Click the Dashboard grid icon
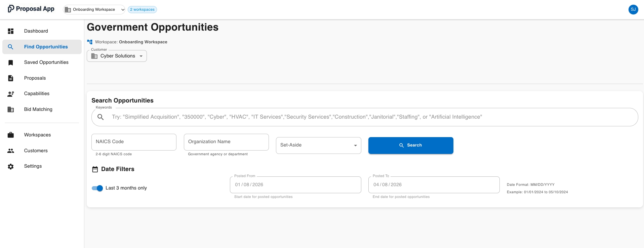Screen dimensions: 644x248 click(11, 31)
